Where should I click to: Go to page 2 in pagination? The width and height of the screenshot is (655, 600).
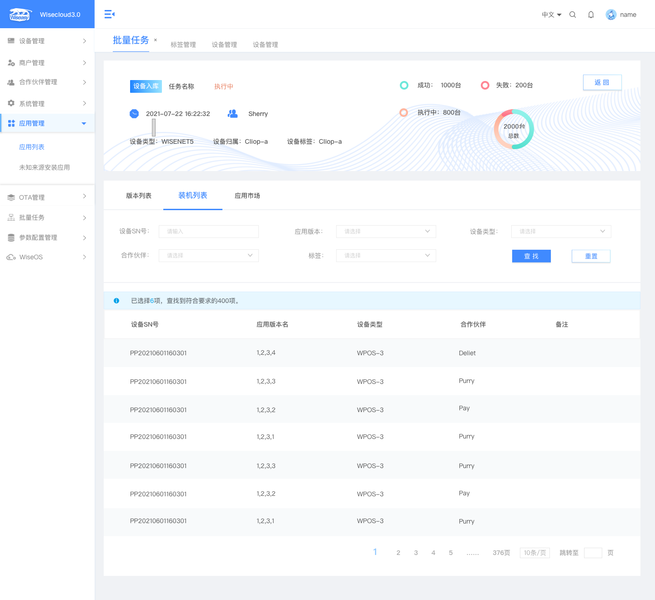[398, 553]
